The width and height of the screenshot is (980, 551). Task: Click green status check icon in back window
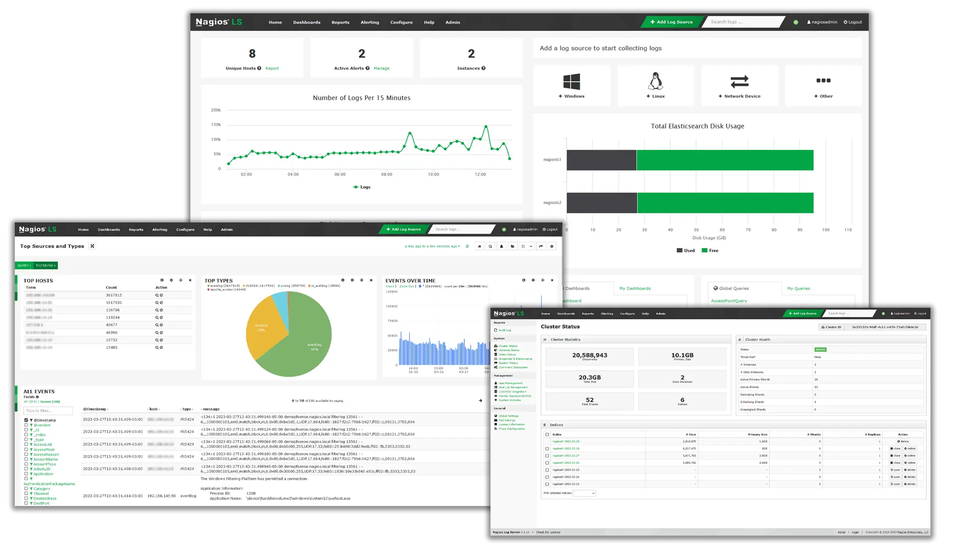point(796,22)
